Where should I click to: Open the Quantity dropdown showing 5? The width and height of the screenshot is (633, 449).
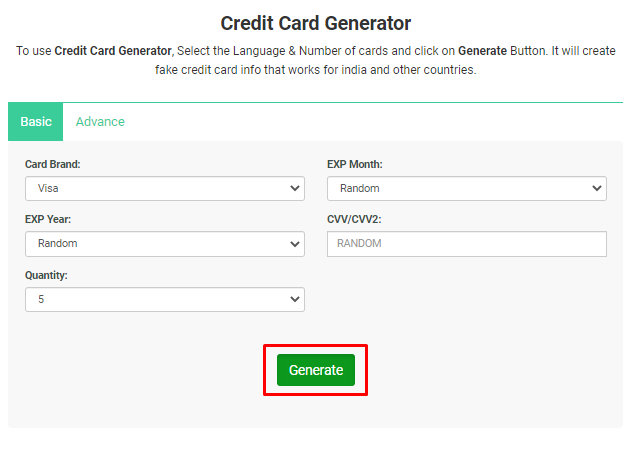pyautogui.click(x=165, y=300)
